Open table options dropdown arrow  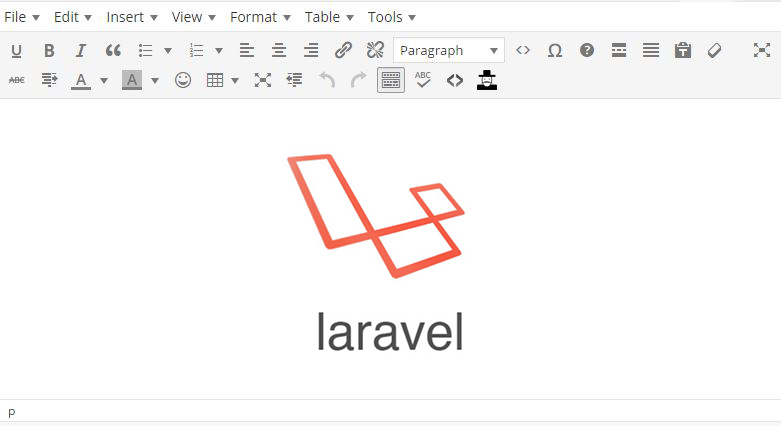tap(235, 80)
